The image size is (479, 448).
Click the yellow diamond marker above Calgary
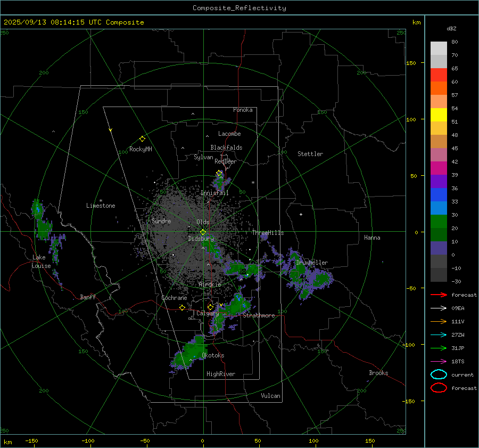210,307
